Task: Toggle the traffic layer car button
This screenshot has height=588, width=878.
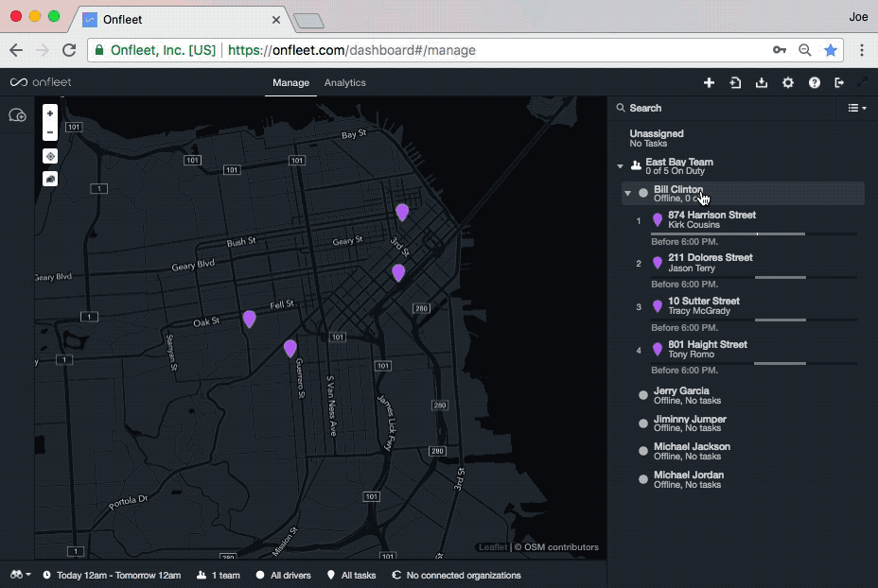Action: pos(50,179)
